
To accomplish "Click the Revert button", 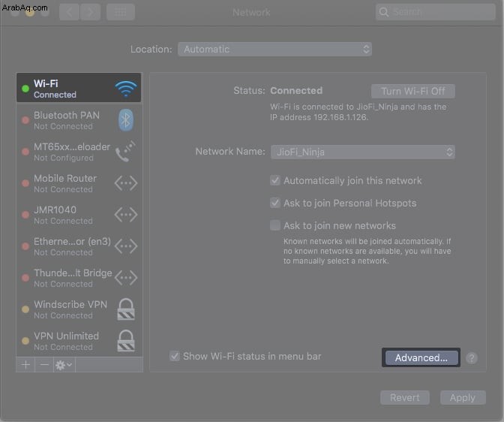I will click(405, 397).
